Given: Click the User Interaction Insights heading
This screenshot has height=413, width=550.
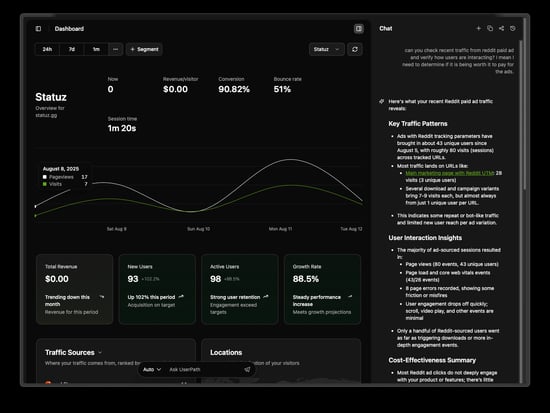Looking at the screenshot, I should (425, 238).
